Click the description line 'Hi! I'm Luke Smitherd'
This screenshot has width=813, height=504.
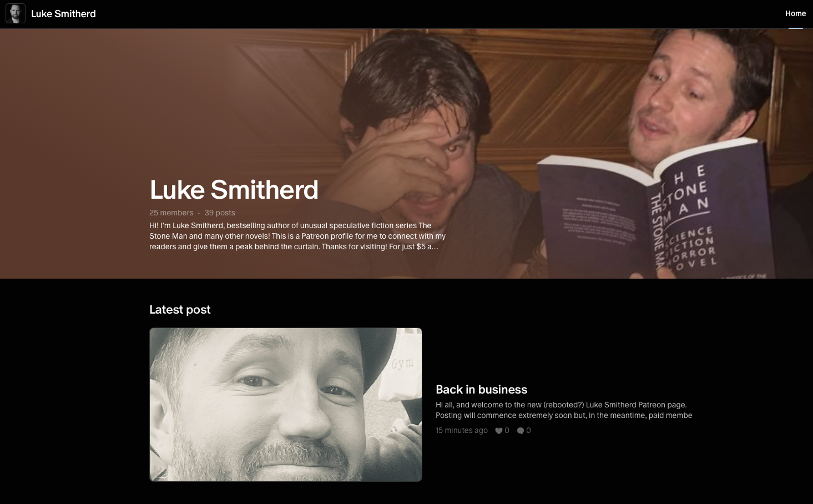click(297, 236)
